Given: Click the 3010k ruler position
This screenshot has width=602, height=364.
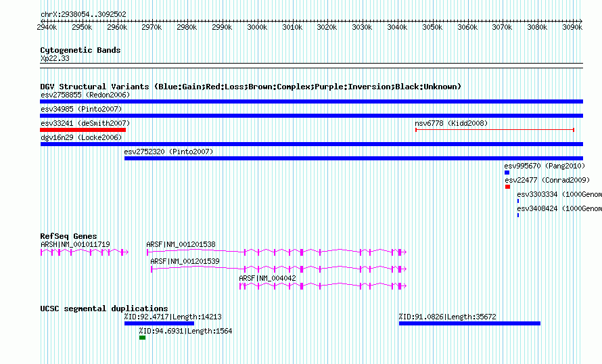Looking at the screenshot, I should point(292,27).
